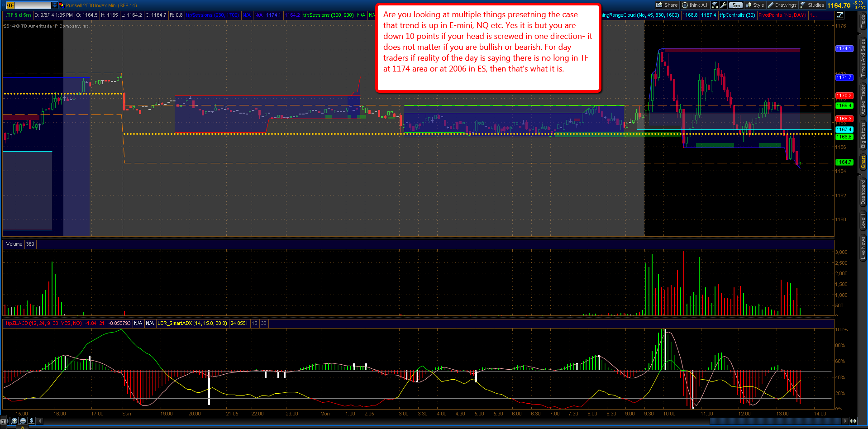Click the LBR_SmartADX study label

tap(192, 323)
